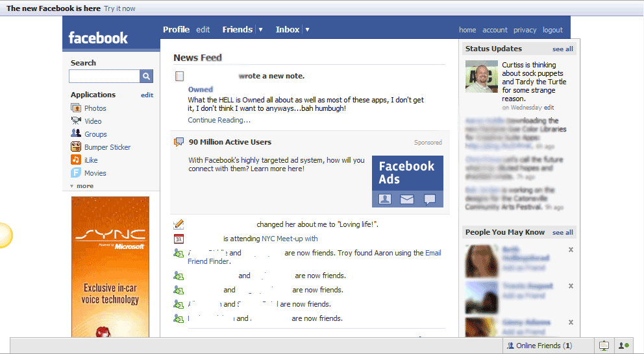Screen dimensions: 644x354
Task: See all Status Updates
Action: pos(563,49)
